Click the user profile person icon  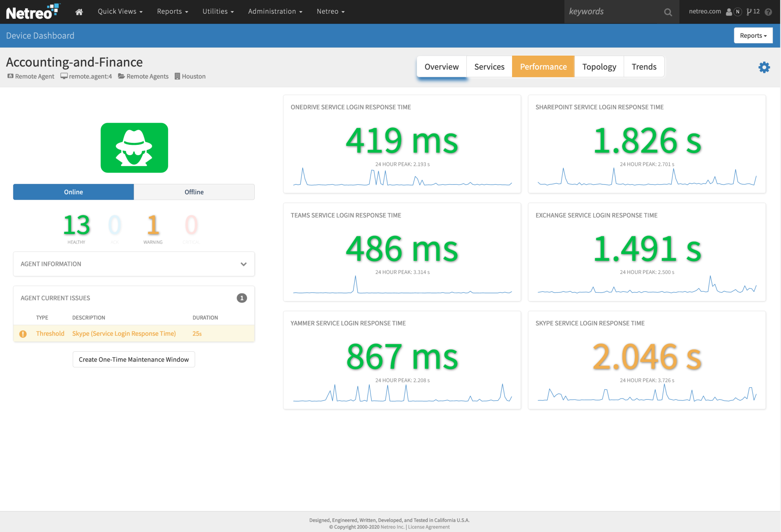(x=729, y=12)
